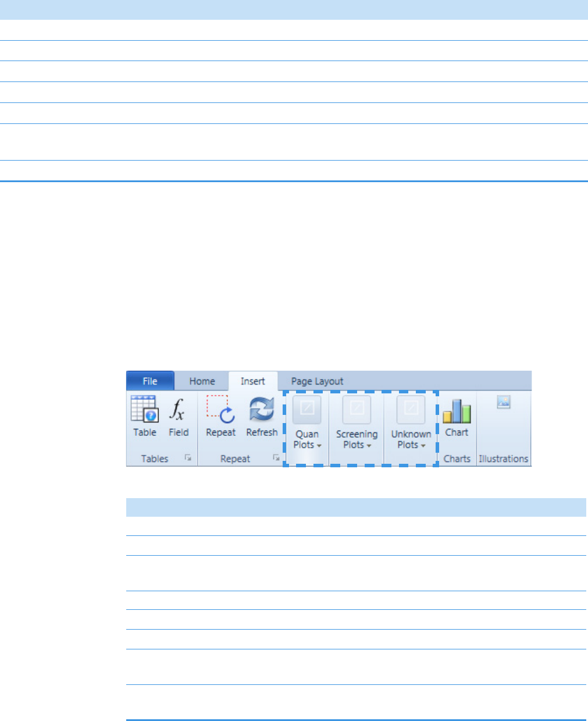Click the Illustrations picture icon
The image size is (588, 721).
[x=504, y=402]
